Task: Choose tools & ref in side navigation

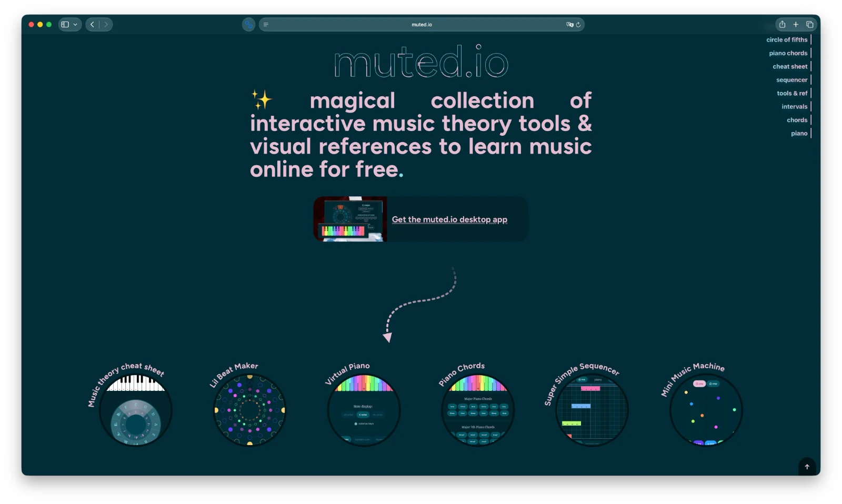Action: (x=792, y=93)
